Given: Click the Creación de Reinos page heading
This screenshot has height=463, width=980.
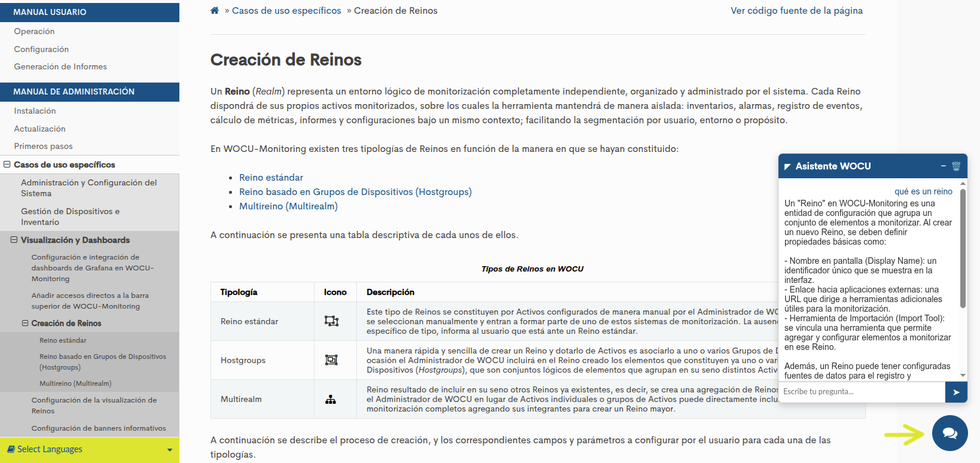Looking at the screenshot, I should (x=286, y=60).
